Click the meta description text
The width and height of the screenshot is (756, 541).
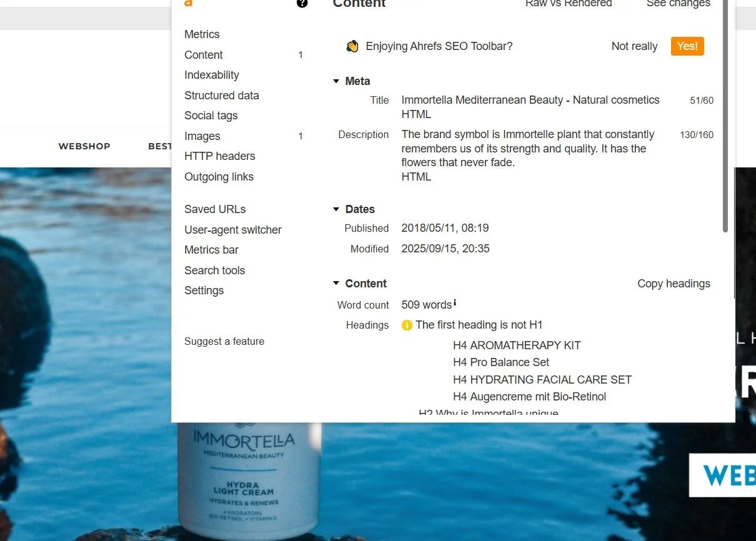click(x=528, y=149)
